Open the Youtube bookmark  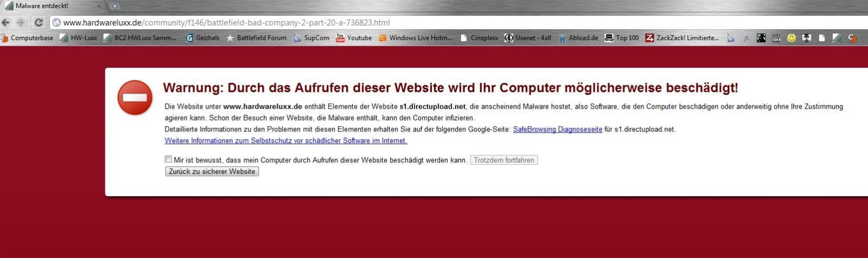pyautogui.click(x=354, y=38)
